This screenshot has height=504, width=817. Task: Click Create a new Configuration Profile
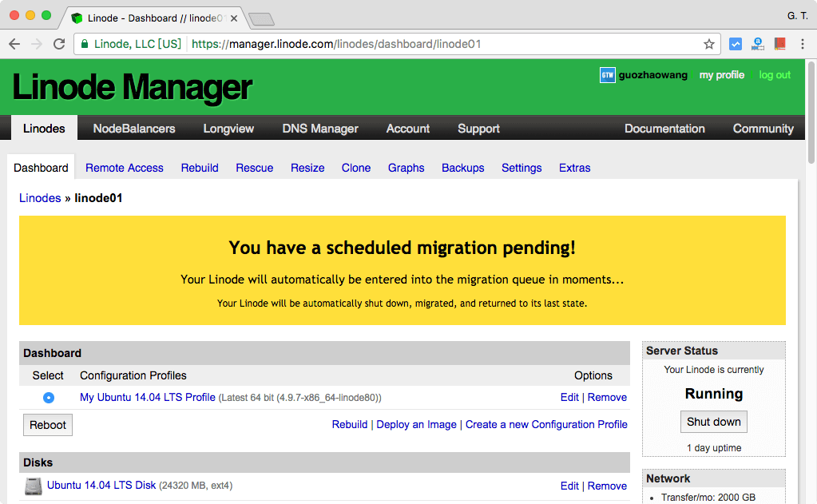point(546,424)
